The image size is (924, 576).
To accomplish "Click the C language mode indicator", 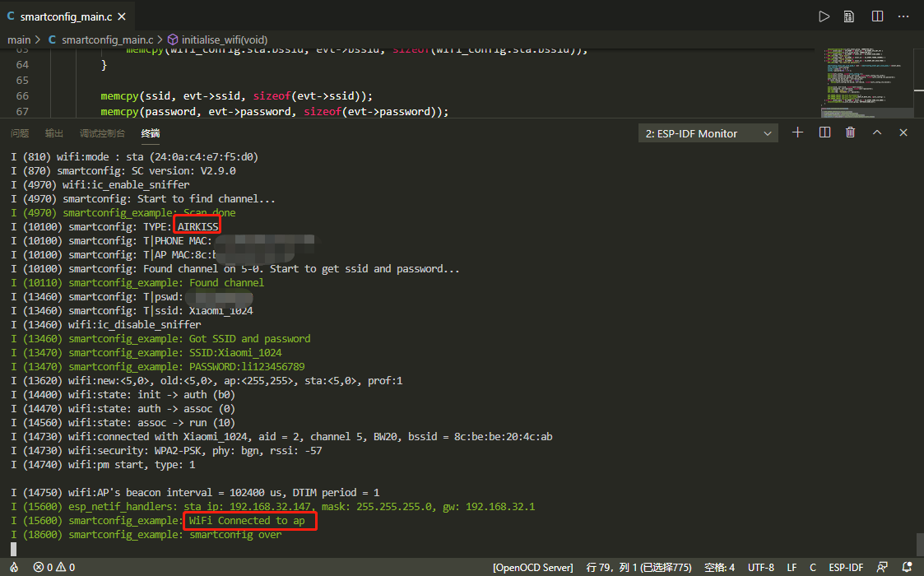I will [811, 567].
